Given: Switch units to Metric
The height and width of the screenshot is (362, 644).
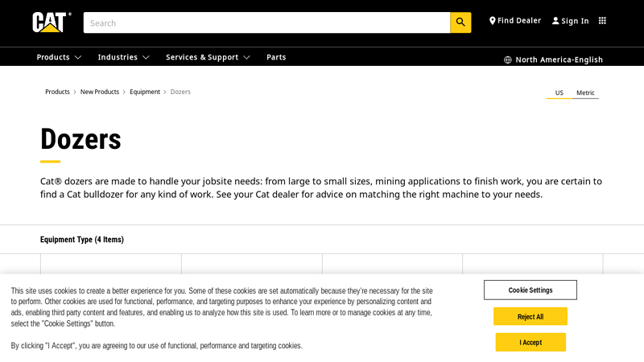Looking at the screenshot, I should tap(585, 93).
